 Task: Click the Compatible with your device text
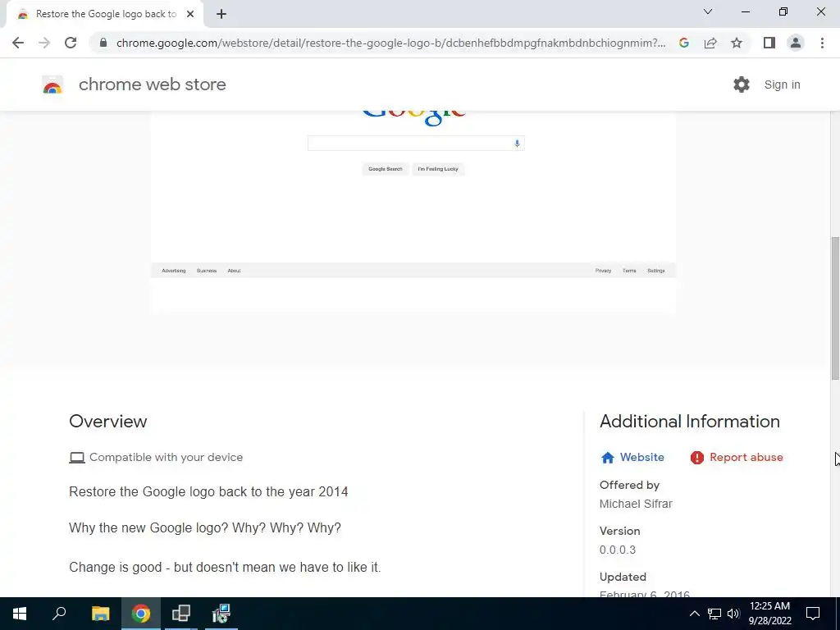[x=166, y=458]
